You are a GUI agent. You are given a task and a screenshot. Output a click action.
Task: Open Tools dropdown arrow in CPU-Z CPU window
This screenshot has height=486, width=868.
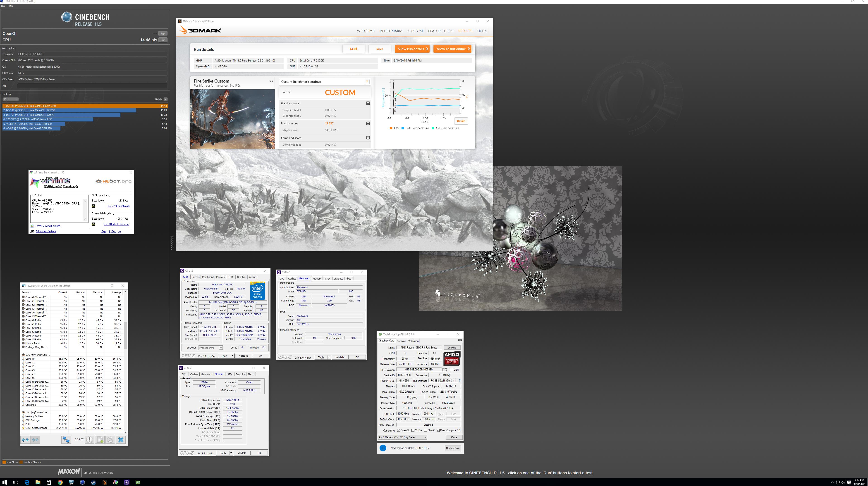[x=232, y=356]
